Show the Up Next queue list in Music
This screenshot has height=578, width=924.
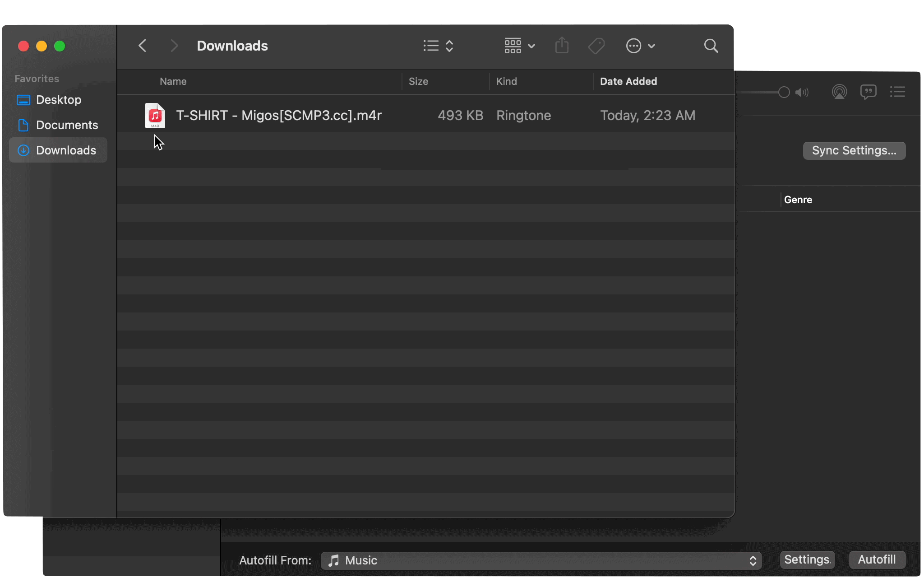(x=898, y=92)
